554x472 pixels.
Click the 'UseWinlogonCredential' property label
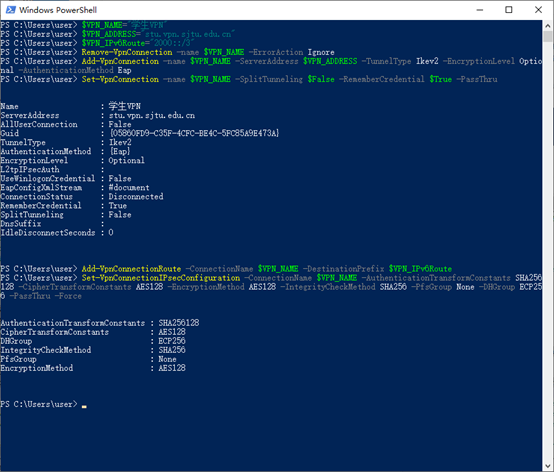click(48, 178)
